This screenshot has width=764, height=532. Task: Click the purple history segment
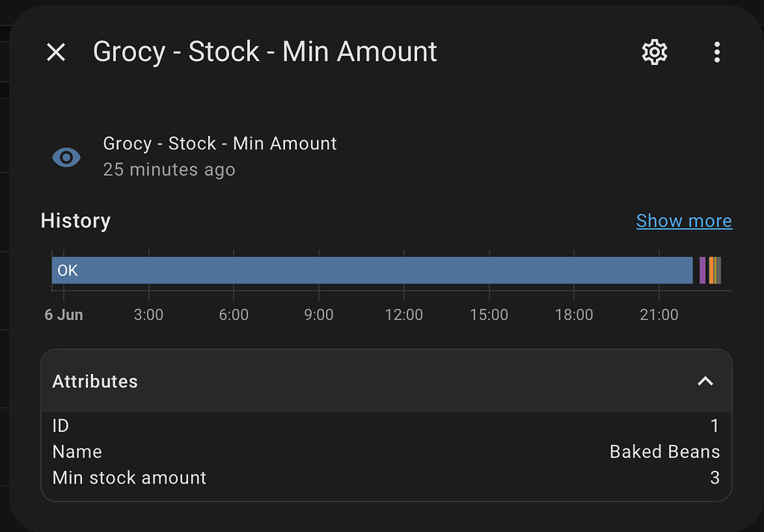coord(703,270)
